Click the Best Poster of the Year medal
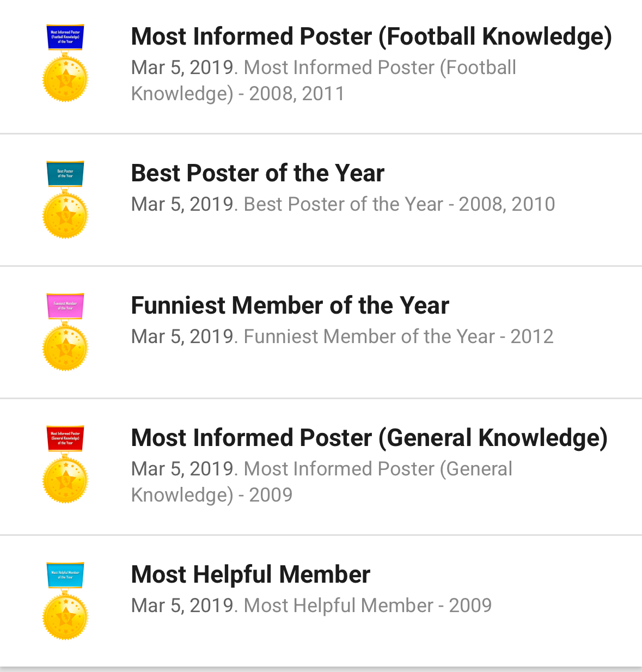642x672 pixels. (65, 200)
